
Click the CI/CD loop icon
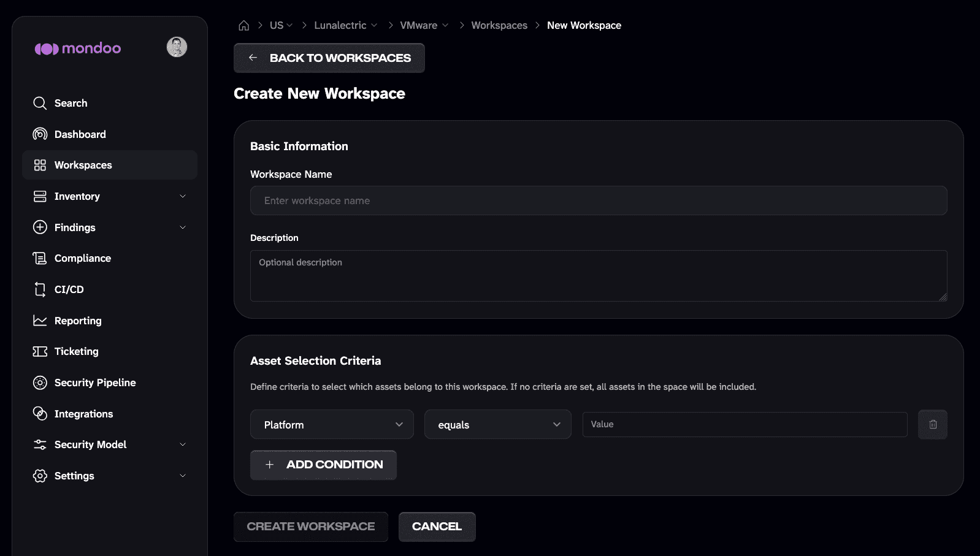(x=40, y=289)
